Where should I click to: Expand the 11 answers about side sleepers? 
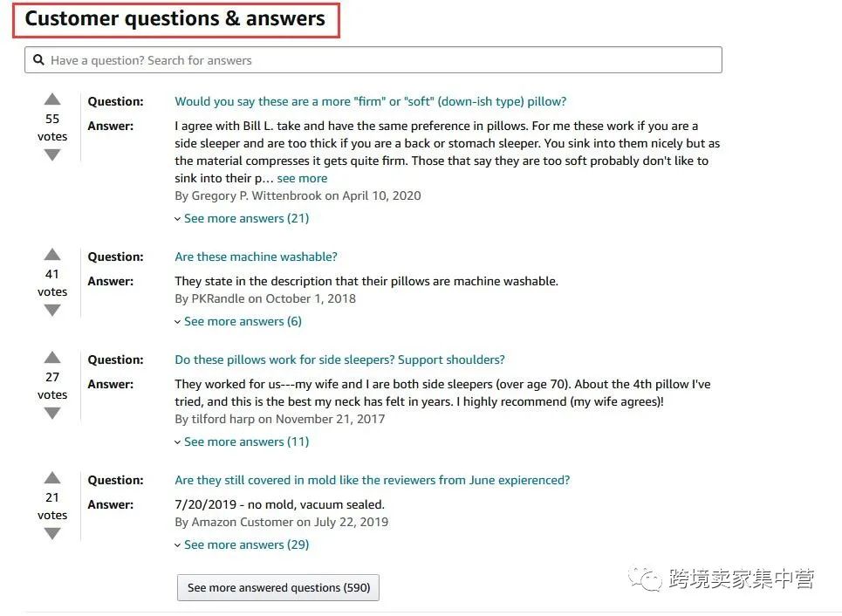(242, 441)
